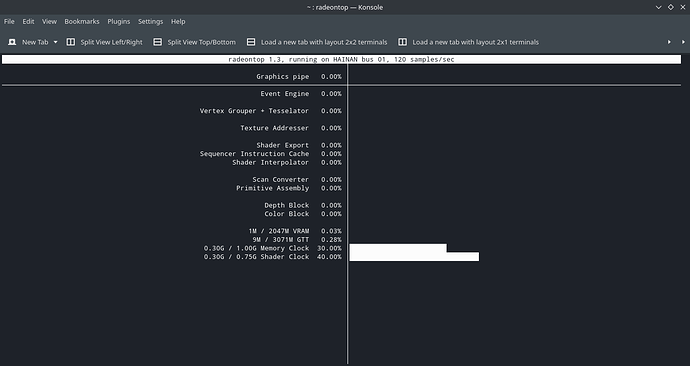The height and width of the screenshot is (366, 690).
Task: Click the Vertex Grouper + Tesselator label
Action: tap(254, 111)
